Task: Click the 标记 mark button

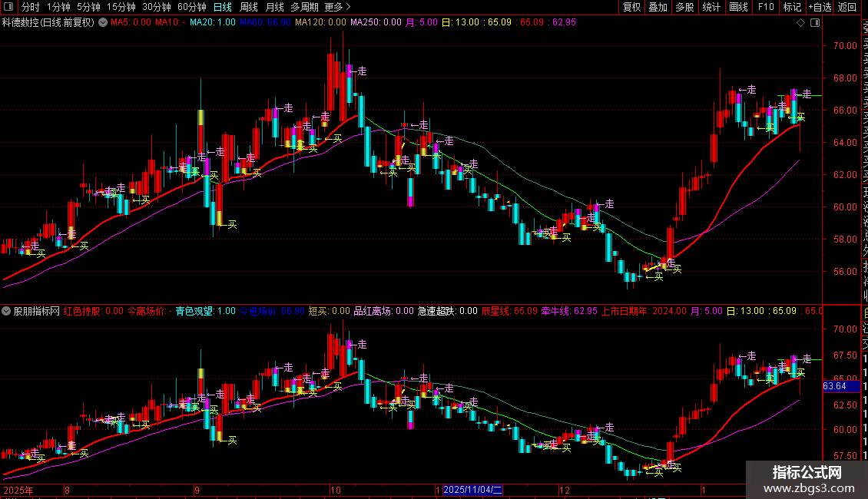Action: (792, 7)
